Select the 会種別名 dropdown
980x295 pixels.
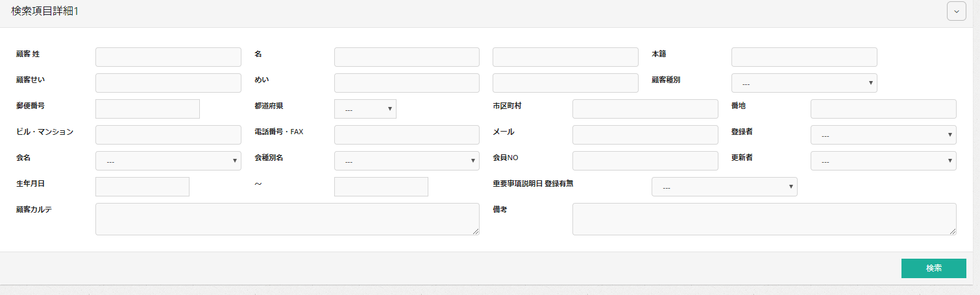click(406, 161)
